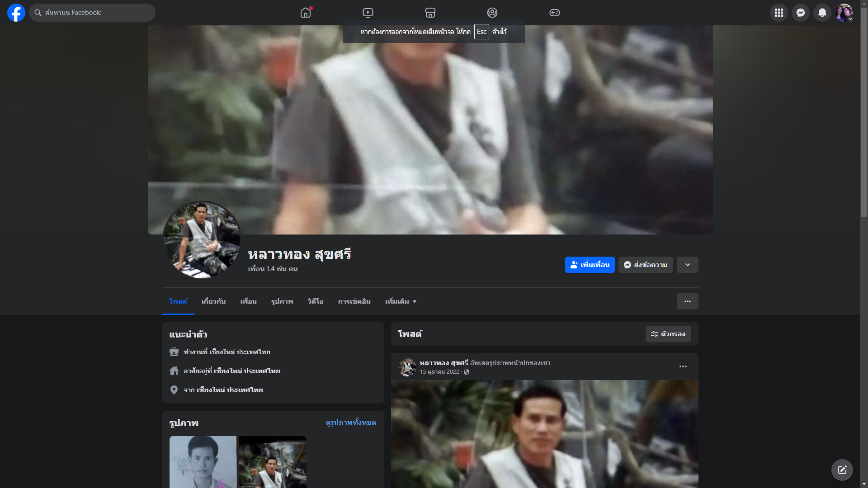Image resolution: width=868 pixels, height=488 pixels.
Task: Click the เพิ่มเพื่อน button
Action: tap(590, 265)
